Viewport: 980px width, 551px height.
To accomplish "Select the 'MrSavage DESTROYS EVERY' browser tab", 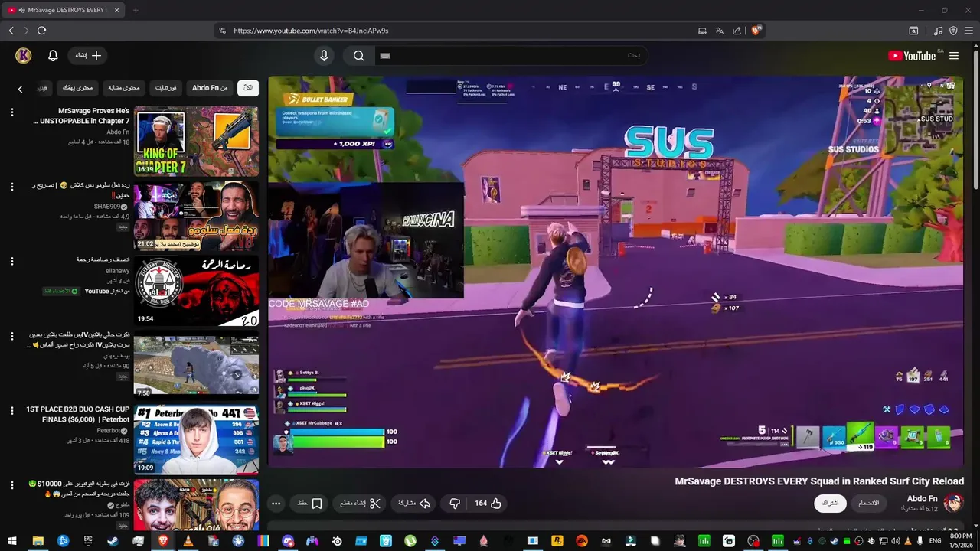I will [x=64, y=10].
